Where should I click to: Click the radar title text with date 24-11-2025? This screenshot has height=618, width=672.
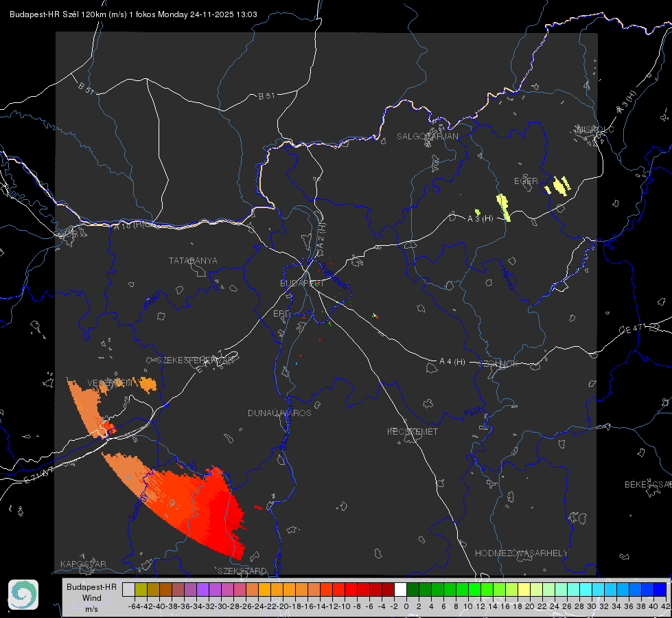pos(133,14)
